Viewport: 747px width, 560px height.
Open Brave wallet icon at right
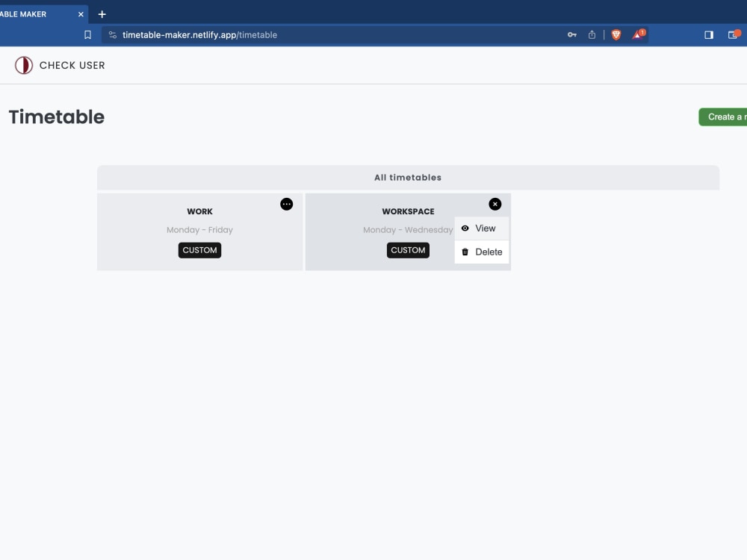pyautogui.click(x=734, y=34)
